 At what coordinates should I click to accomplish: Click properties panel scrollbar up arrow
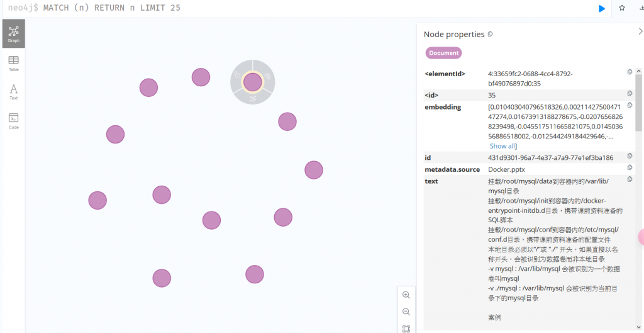[x=639, y=71]
